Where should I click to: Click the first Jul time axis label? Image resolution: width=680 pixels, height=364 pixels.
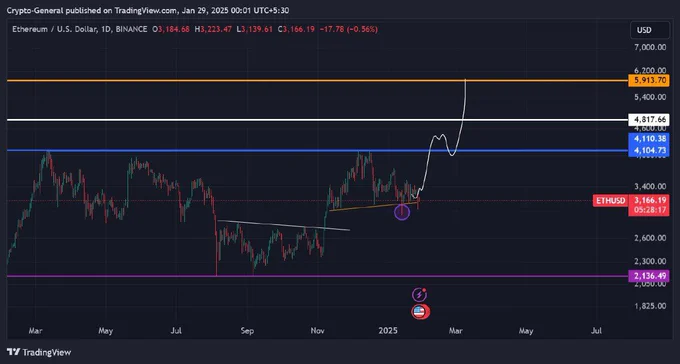tap(176, 331)
